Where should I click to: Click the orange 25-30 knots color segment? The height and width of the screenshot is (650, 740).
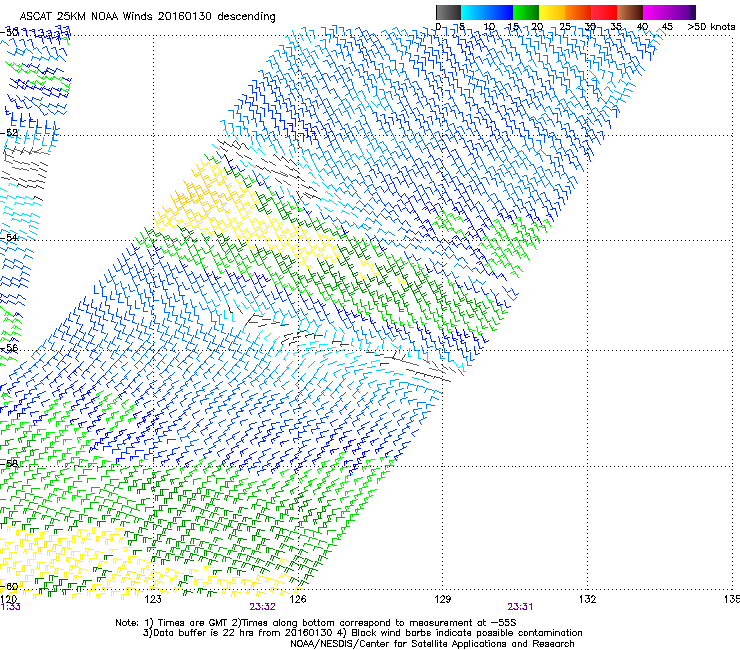[x=578, y=12]
